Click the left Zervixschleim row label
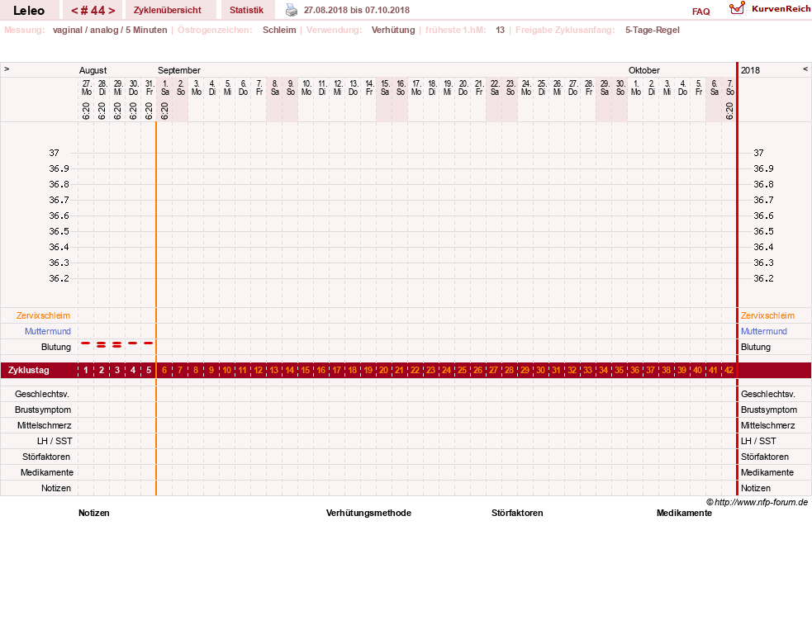The height and width of the screenshot is (644, 812). (x=43, y=315)
